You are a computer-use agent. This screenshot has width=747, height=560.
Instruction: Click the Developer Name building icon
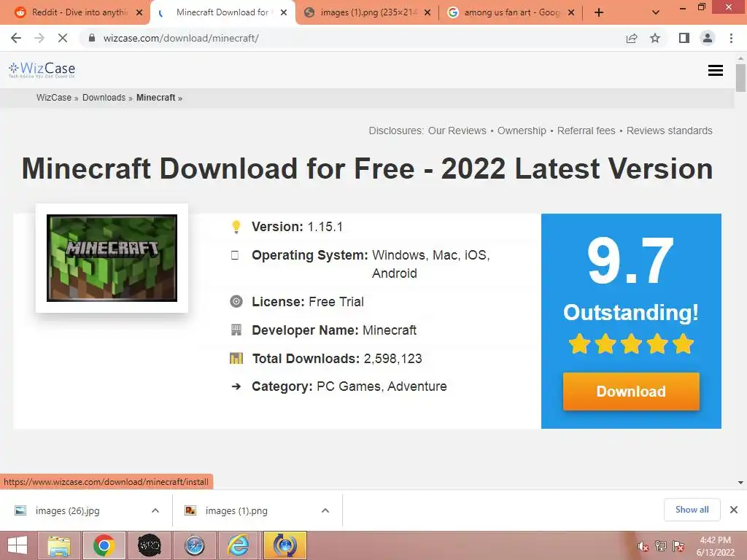[236, 330]
